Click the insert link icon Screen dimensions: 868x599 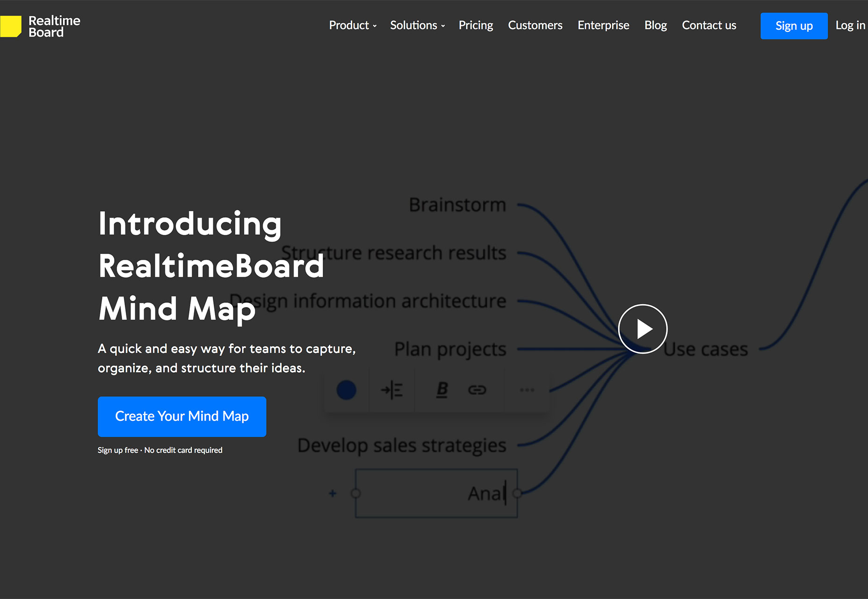pyautogui.click(x=477, y=390)
